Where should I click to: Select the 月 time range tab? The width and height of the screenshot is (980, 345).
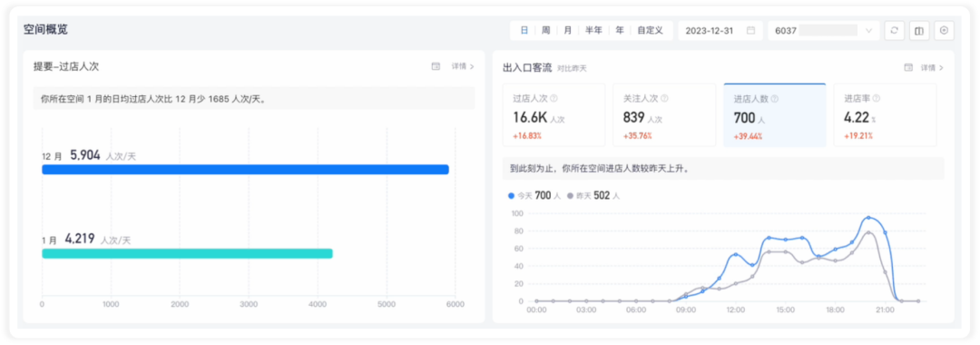point(567,30)
